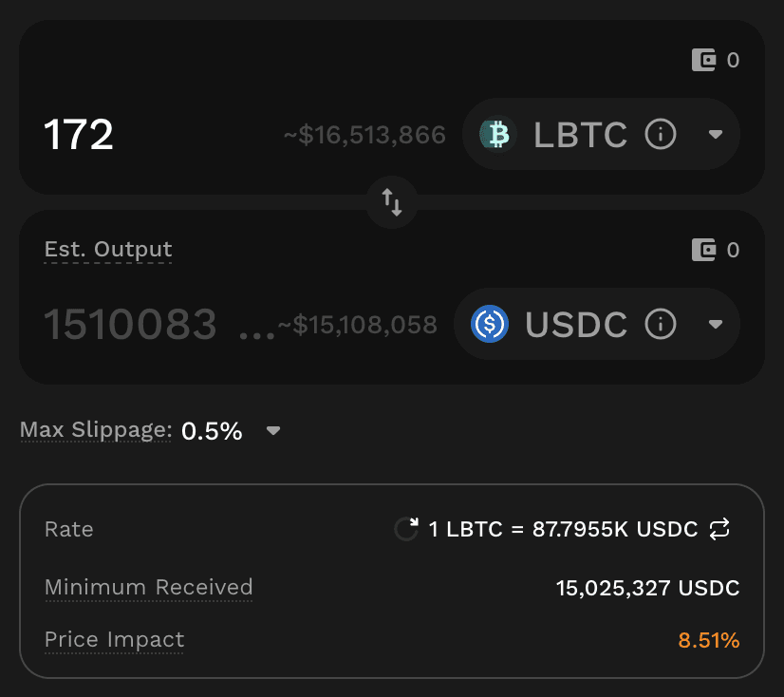784x697 pixels.
Task: Click the USDC wallet balance icon
Action: 703,251
